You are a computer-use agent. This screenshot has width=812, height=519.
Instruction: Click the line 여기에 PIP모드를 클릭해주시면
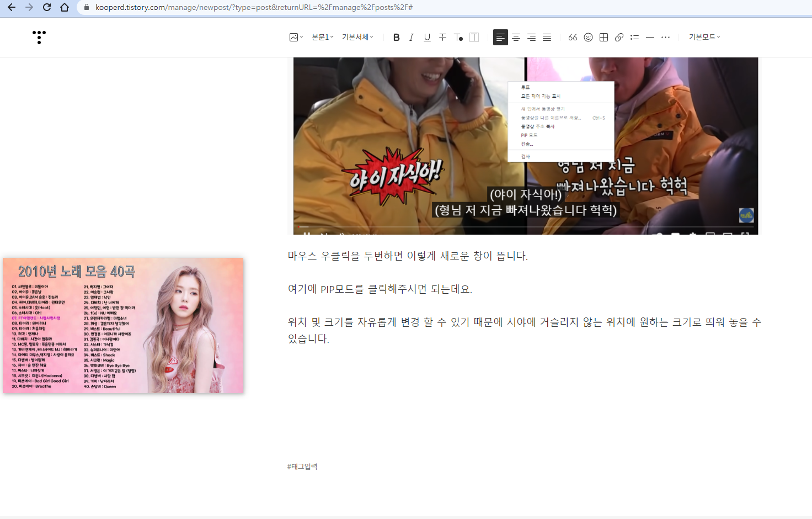380,289
